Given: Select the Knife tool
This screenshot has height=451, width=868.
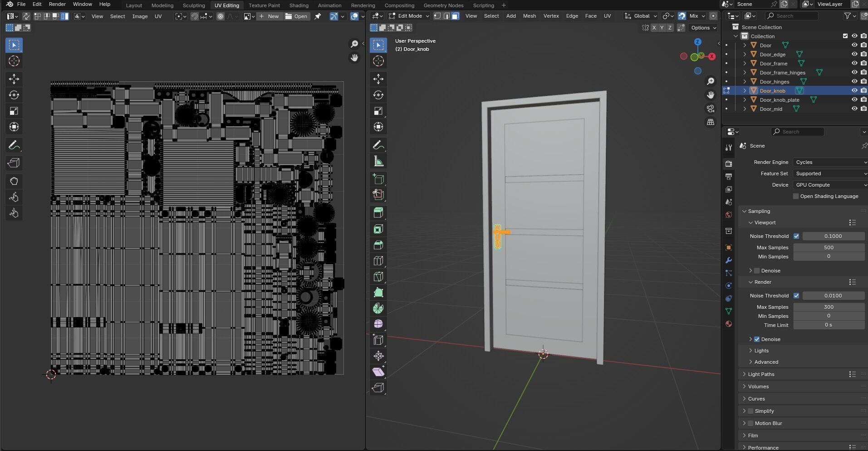Looking at the screenshot, I should 378,277.
